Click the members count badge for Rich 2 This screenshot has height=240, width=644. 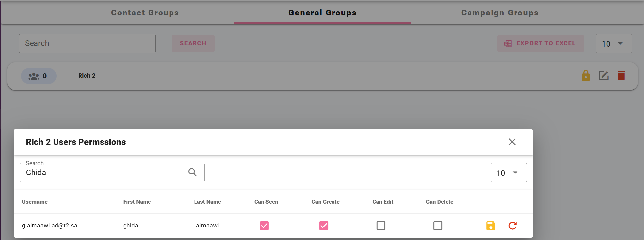point(39,76)
